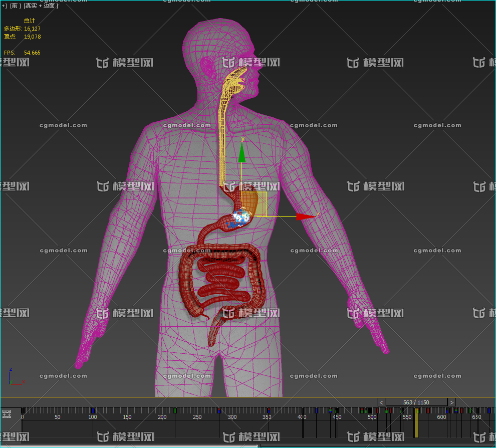Click the 50 label on the trackbar
Screen dimensions: 496x448
tap(57, 417)
